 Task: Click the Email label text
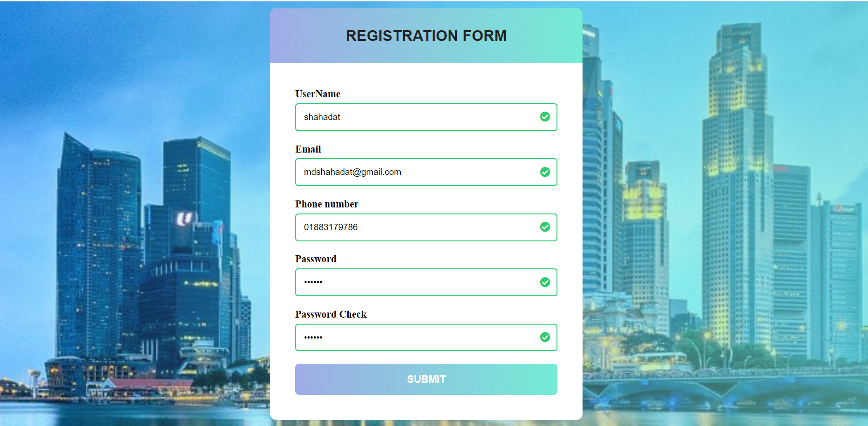coord(308,149)
